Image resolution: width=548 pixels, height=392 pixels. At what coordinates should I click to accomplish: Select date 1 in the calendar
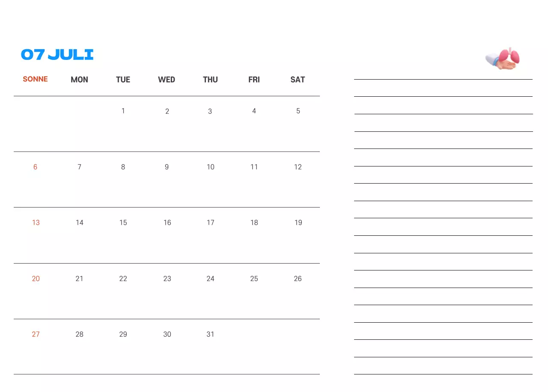[123, 111]
